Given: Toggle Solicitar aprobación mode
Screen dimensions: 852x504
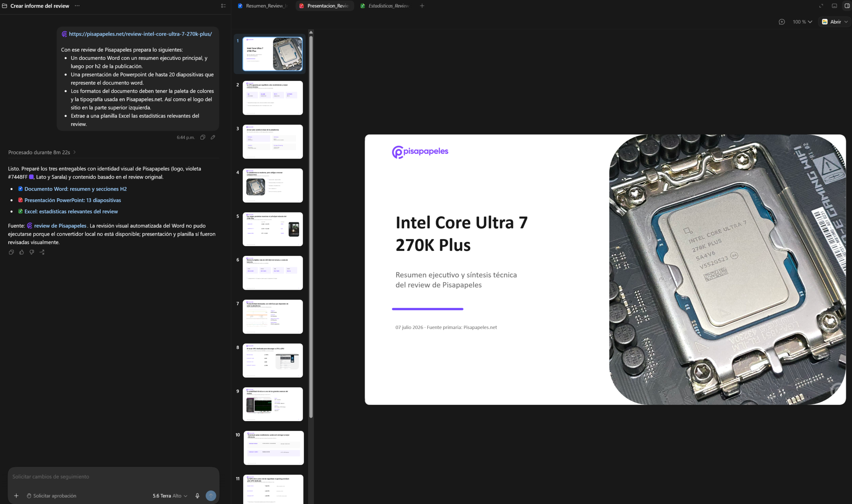Looking at the screenshot, I should coord(51,495).
